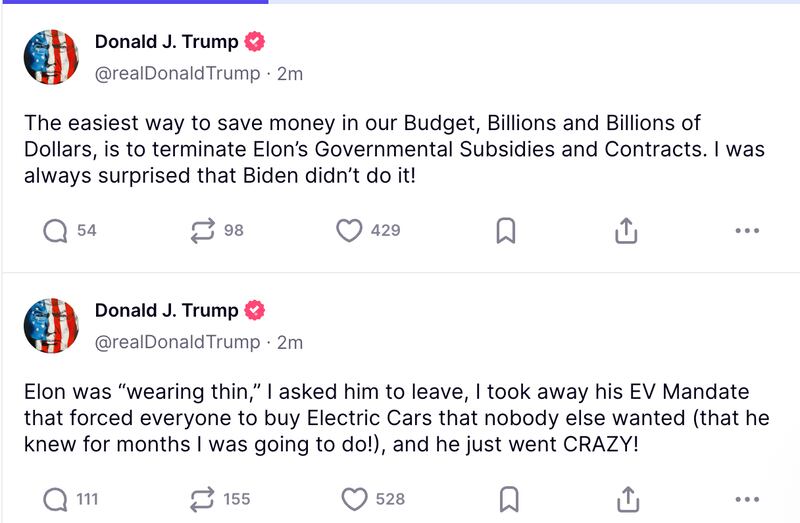Reply to the Governmental Subsidies post
Screen dimensions: 800x523
tap(55, 230)
